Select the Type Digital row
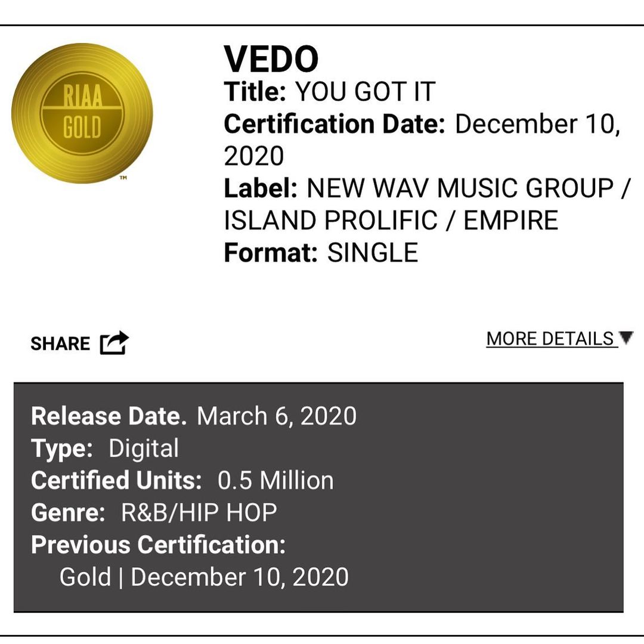The width and height of the screenshot is (644, 644). tap(105, 448)
